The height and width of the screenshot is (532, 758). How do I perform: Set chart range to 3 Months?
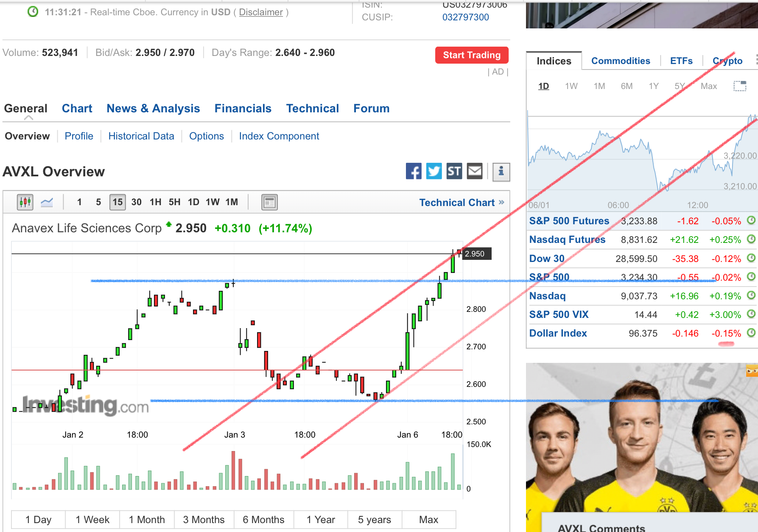(x=204, y=519)
